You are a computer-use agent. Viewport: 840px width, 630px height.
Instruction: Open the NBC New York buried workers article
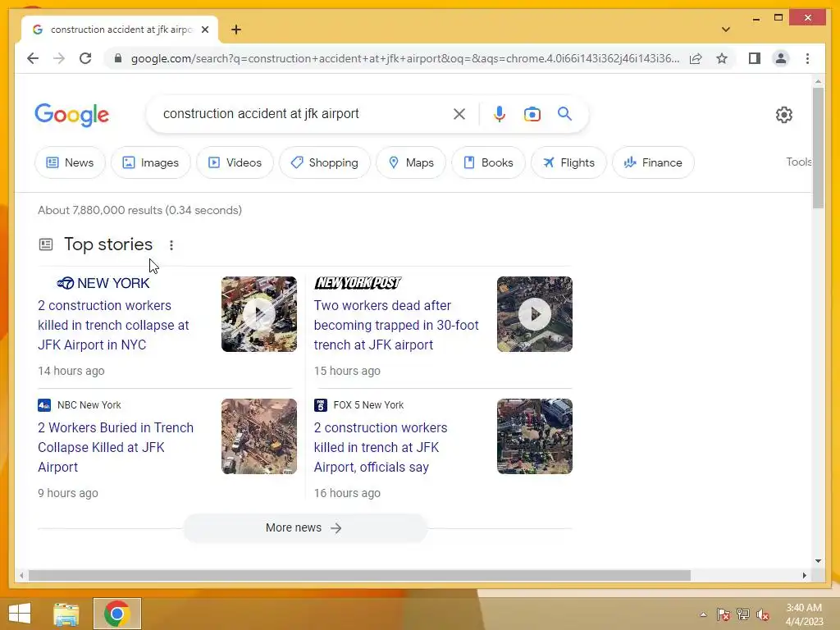click(x=115, y=447)
